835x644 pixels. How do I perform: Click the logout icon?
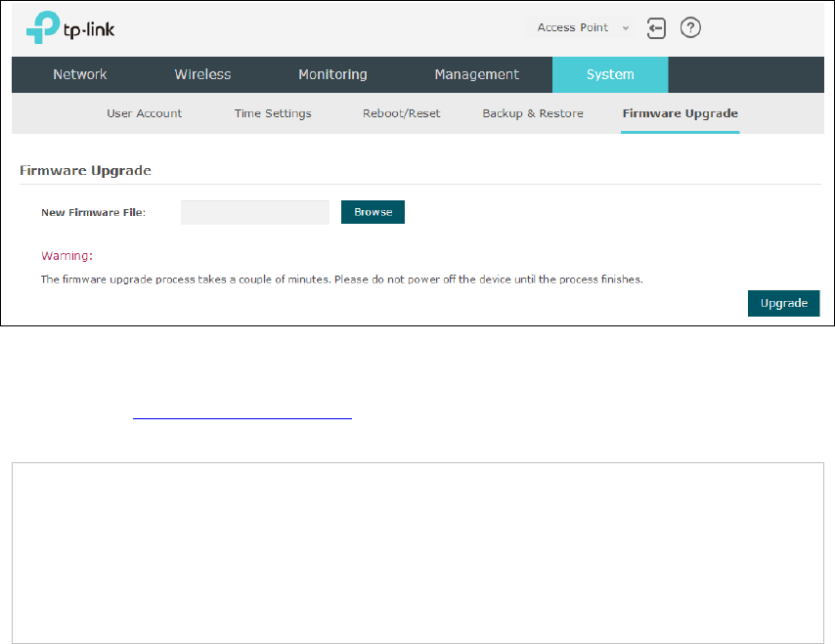656,28
